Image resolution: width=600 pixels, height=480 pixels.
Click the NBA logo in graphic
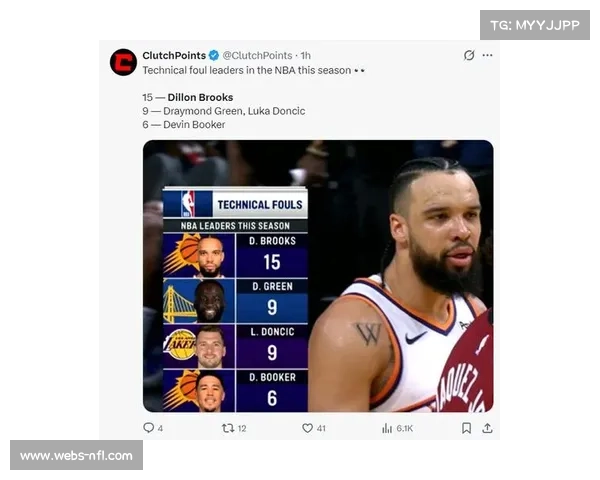click(188, 204)
